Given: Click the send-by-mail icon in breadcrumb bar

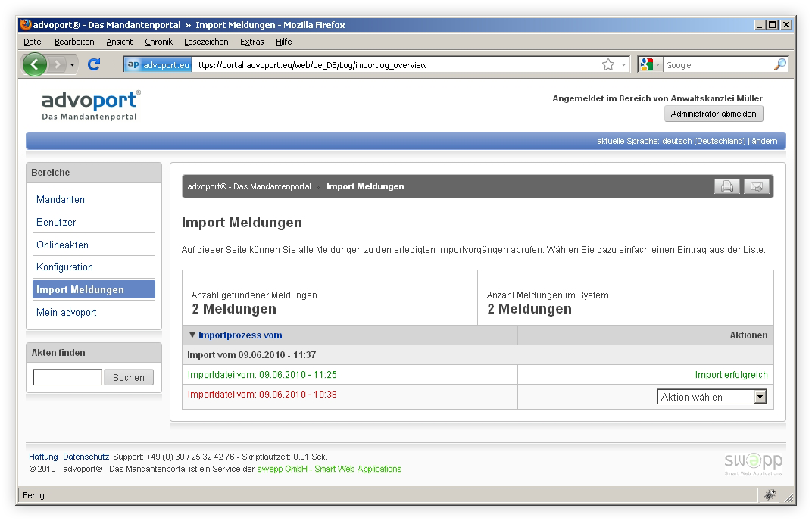Looking at the screenshot, I should click(757, 186).
